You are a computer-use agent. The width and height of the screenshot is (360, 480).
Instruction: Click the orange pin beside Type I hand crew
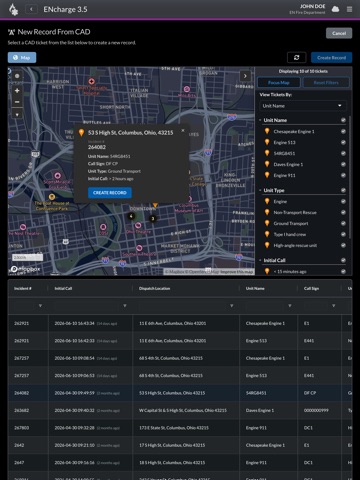click(267, 234)
